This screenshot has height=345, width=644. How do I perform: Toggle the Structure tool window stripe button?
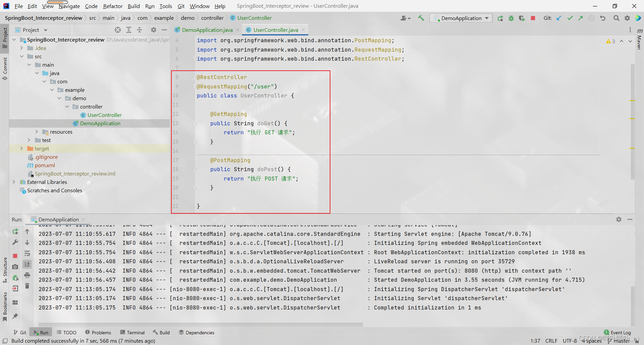[x=5, y=270]
